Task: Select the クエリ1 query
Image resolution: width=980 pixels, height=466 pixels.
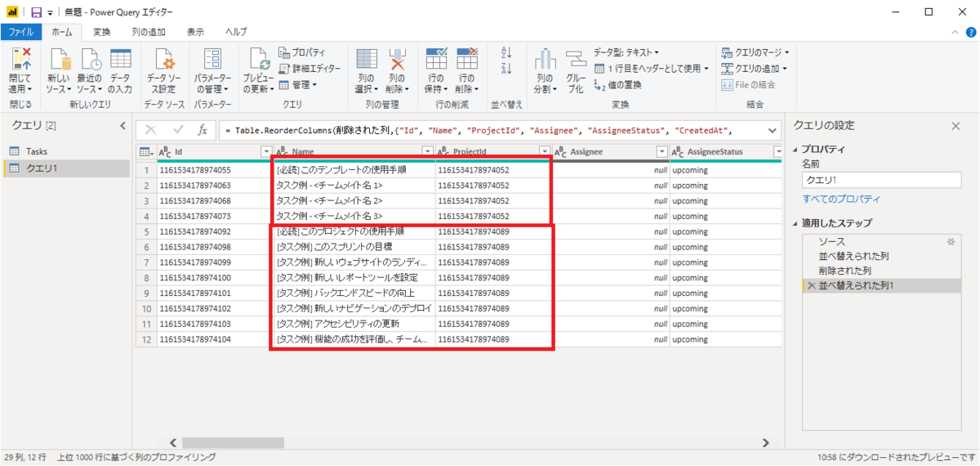Action: coord(66,168)
